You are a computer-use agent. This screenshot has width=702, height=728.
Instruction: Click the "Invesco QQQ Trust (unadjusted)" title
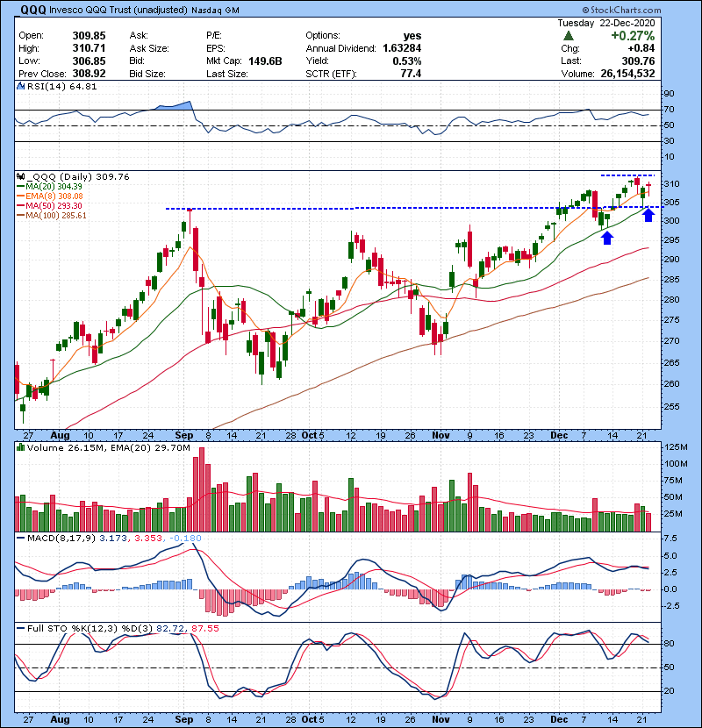(118, 10)
